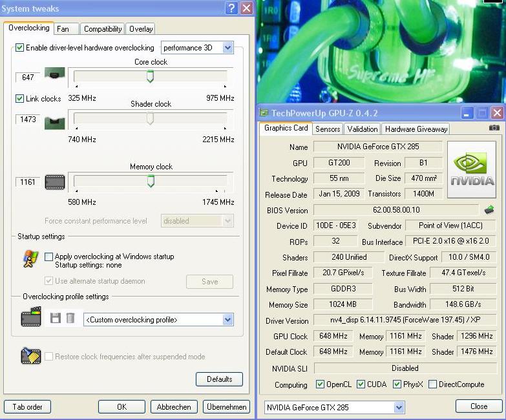
Task: Click the Defaults button
Action: (220, 379)
